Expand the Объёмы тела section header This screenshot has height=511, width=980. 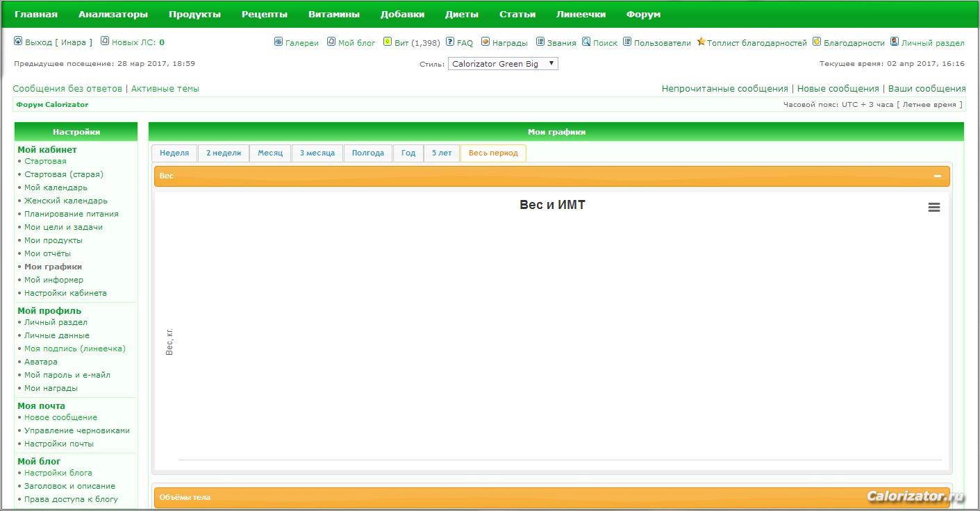[551, 497]
